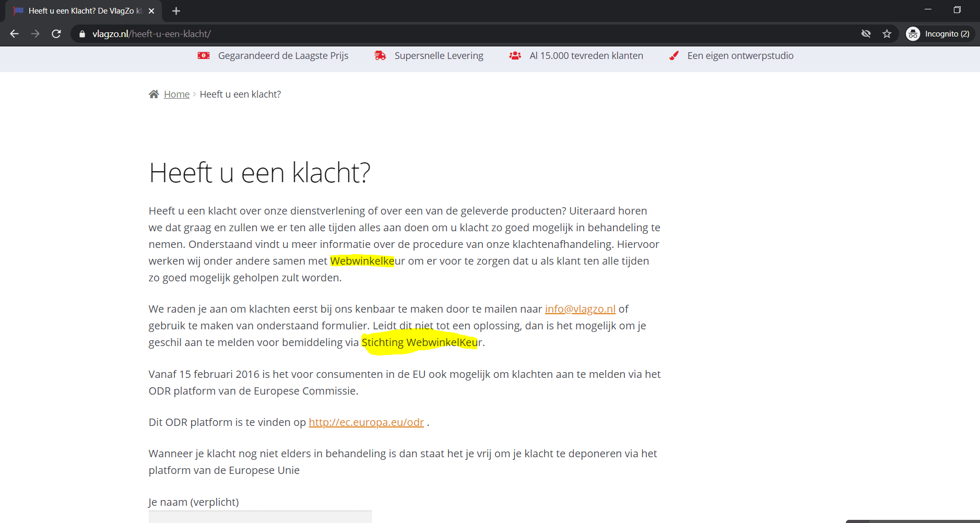Click the money icon beside Laagste Prijs
This screenshot has height=523, width=980.
pos(204,56)
